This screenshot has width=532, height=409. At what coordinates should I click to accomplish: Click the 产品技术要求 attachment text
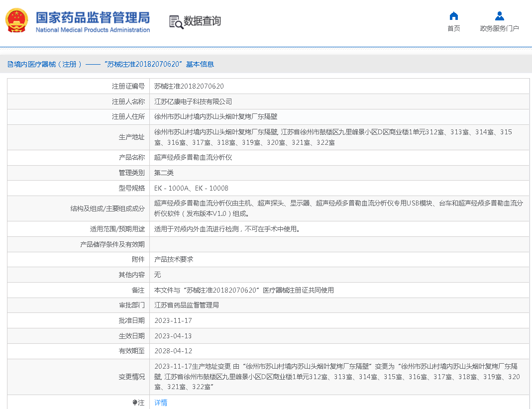[174, 259]
